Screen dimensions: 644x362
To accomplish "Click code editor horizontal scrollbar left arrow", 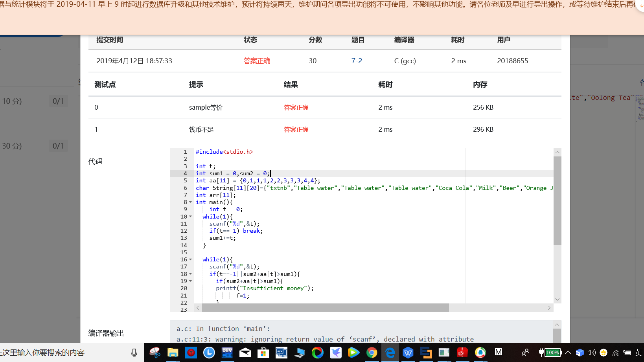I will (x=198, y=308).
